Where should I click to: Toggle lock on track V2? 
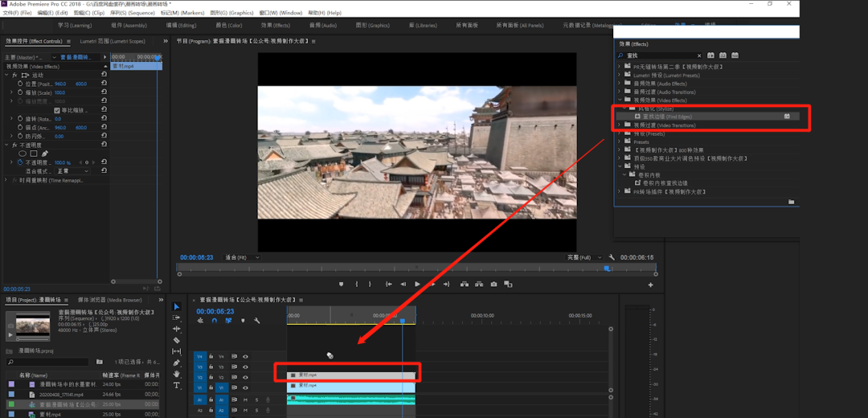coord(211,378)
